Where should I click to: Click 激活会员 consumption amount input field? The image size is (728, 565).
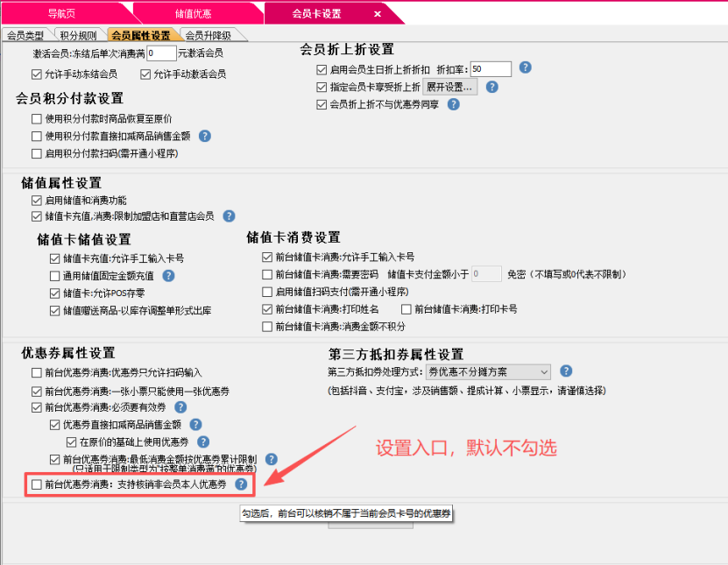point(161,53)
